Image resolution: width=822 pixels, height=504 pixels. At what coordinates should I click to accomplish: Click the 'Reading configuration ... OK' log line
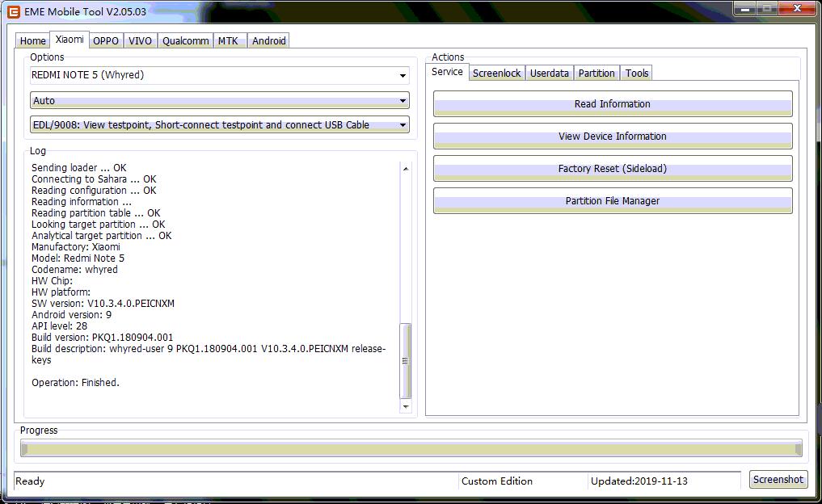tap(94, 190)
